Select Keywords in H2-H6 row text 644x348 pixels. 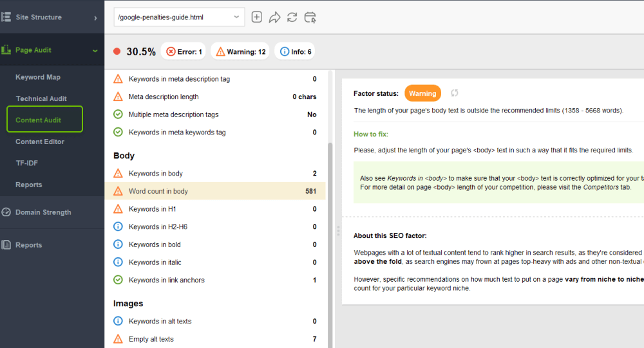tap(158, 226)
